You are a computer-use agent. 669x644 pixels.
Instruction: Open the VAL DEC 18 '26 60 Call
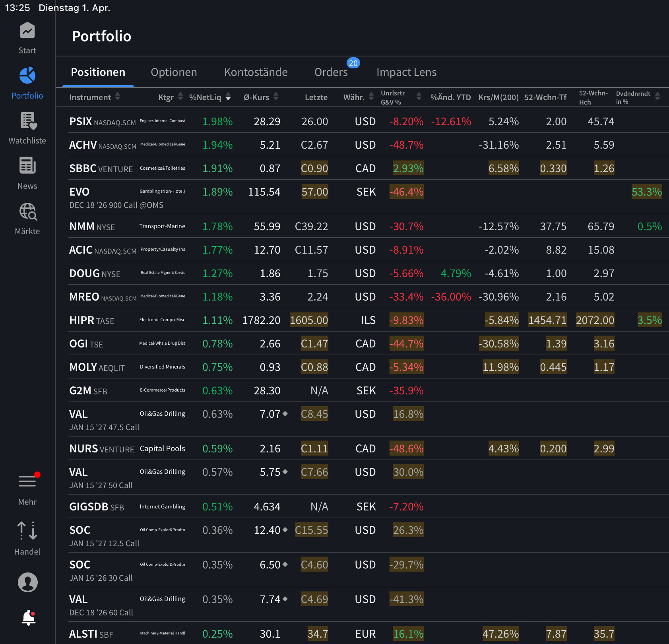coord(368,605)
